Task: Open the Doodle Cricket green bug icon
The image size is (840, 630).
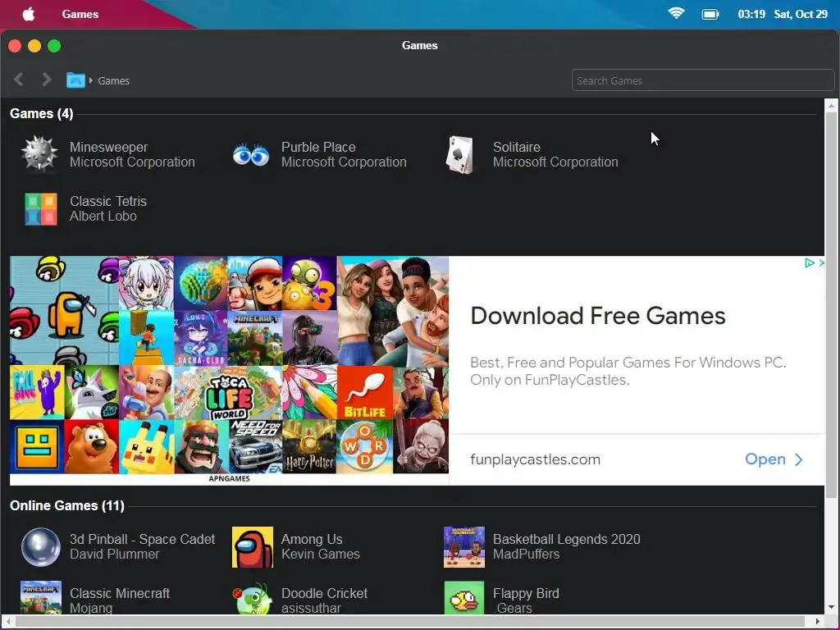Action: pos(253,598)
